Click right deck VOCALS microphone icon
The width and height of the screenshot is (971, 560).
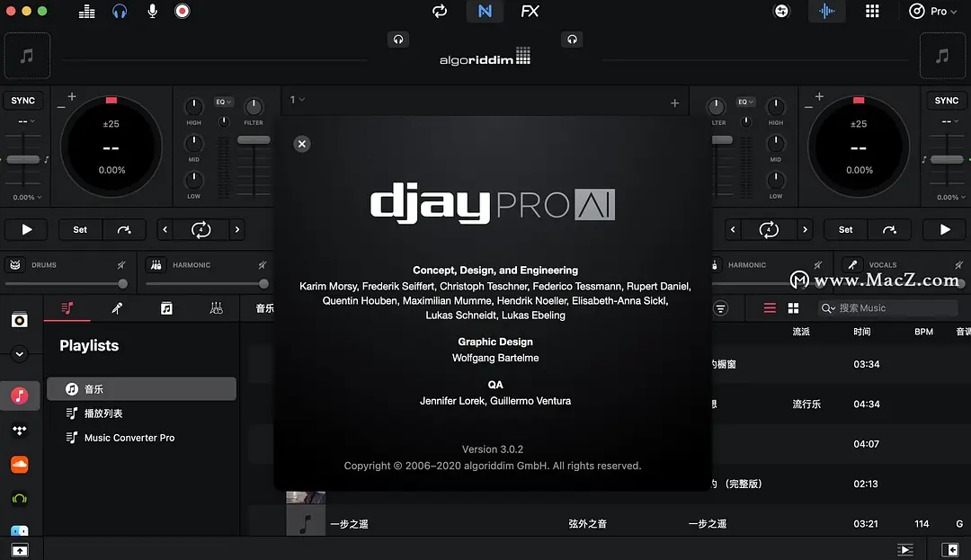coord(852,265)
